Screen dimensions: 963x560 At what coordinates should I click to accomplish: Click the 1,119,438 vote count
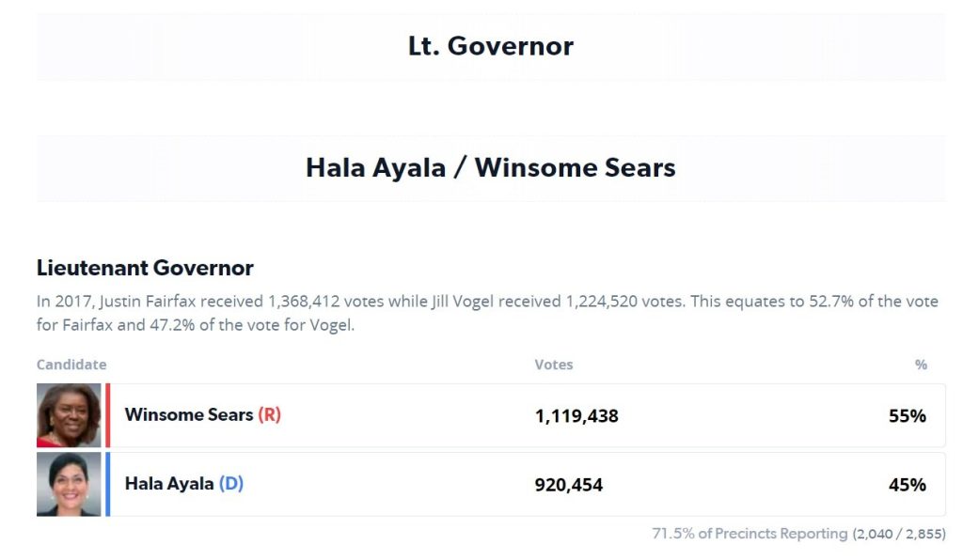click(576, 416)
